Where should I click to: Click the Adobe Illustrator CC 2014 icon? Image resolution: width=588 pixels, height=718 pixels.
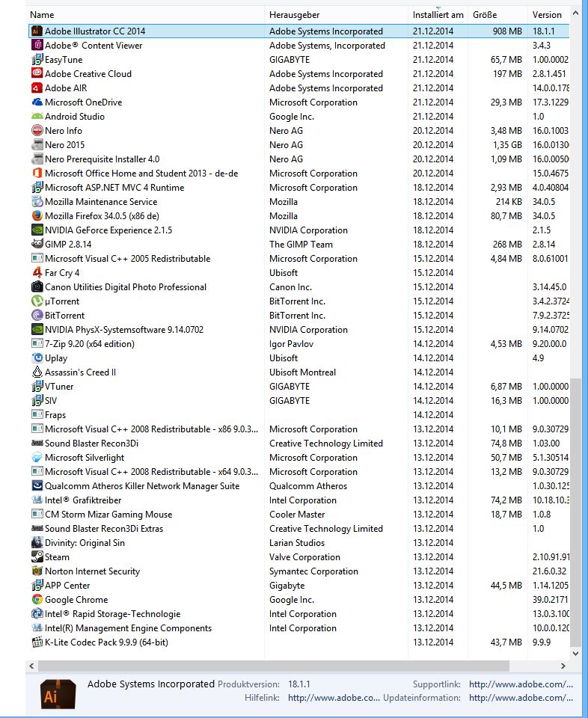click(37, 31)
